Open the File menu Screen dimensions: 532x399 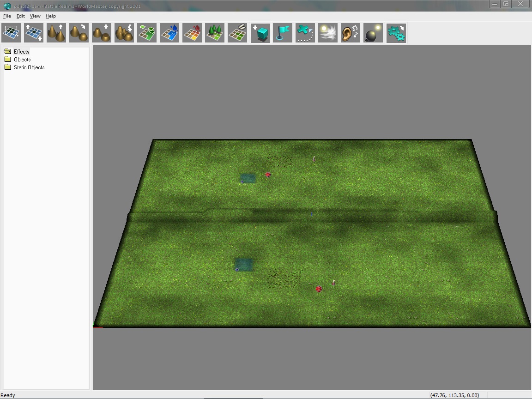pyautogui.click(x=7, y=16)
